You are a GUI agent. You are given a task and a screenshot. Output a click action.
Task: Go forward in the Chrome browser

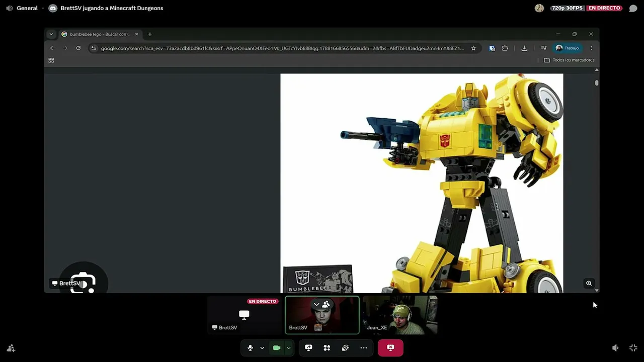(x=65, y=48)
